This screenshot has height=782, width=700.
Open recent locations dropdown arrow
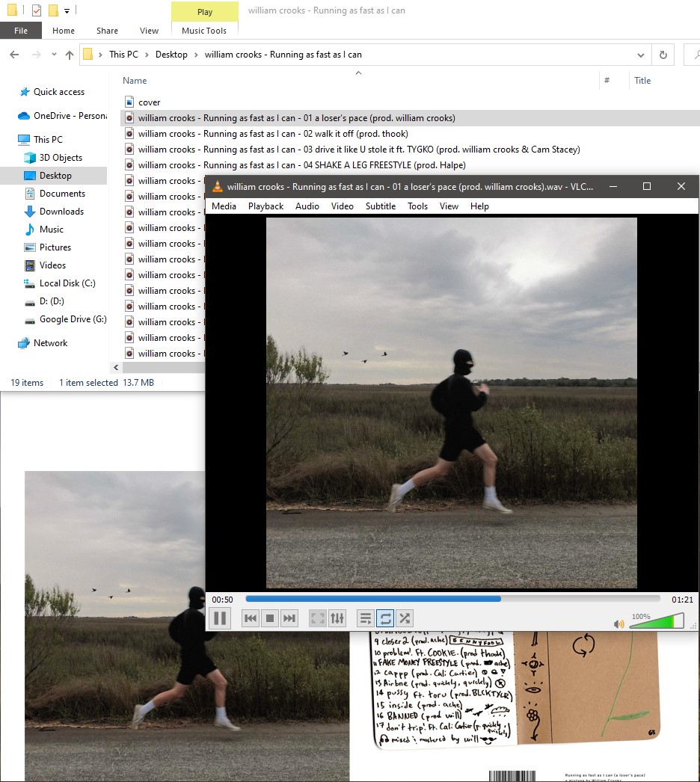(54, 55)
